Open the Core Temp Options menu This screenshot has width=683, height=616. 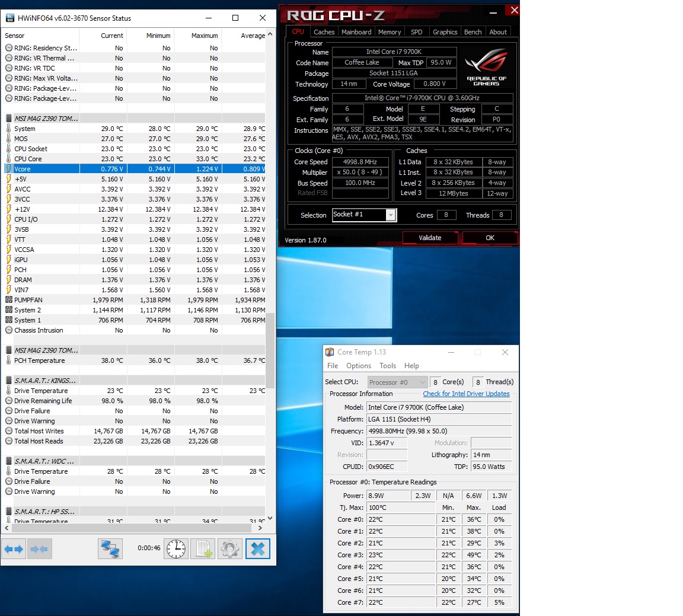pos(359,365)
